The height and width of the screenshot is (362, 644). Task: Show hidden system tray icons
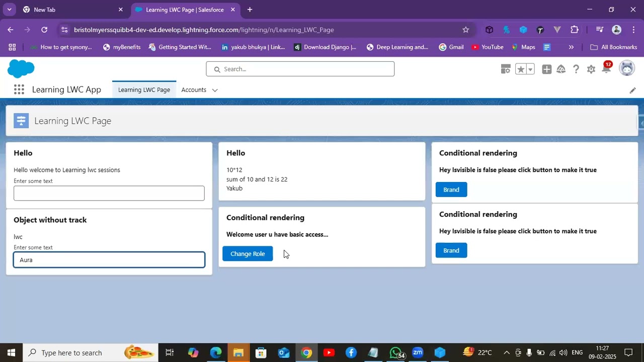(x=507, y=352)
